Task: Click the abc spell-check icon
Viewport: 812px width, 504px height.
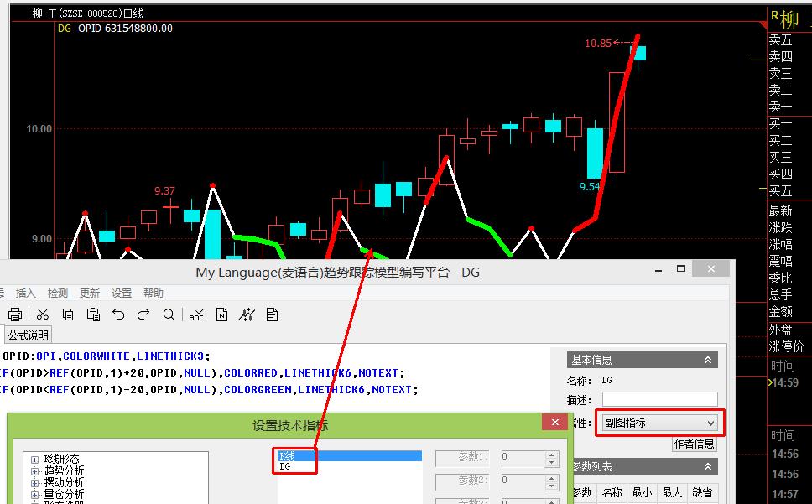Action: click(x=196, y=314)
